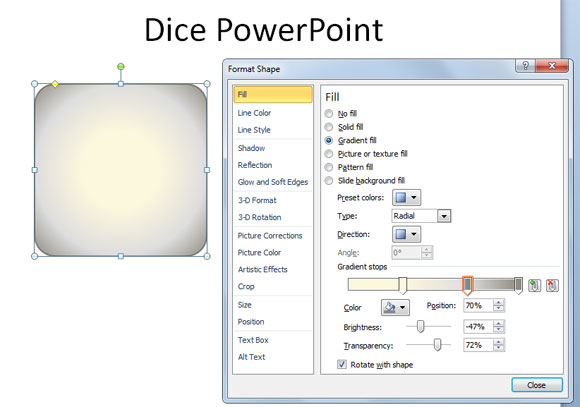Click the Position percentage input field
Image resolution: width=580 pixels, height=407 pixels.
point(478,306)
